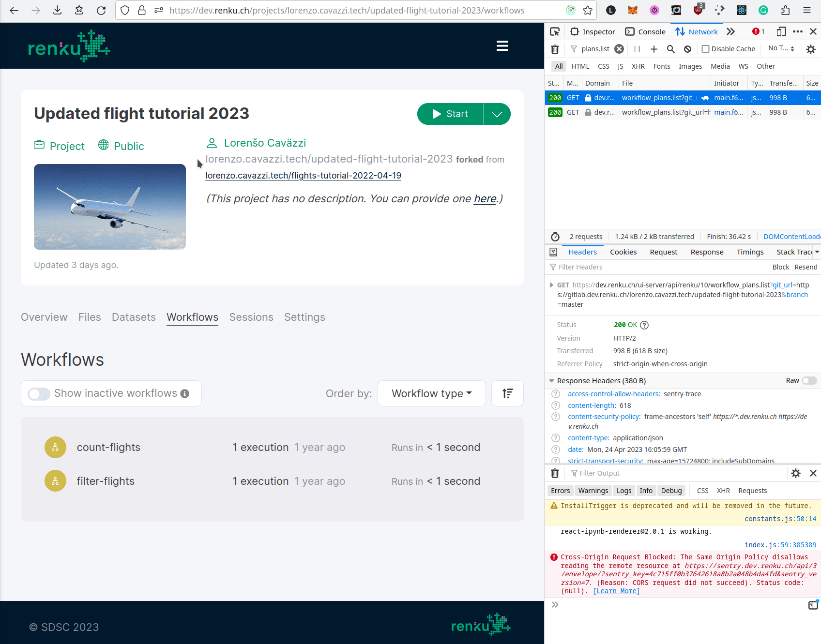Click the block requests icon
821x644 pixels.
pos(688,48)
